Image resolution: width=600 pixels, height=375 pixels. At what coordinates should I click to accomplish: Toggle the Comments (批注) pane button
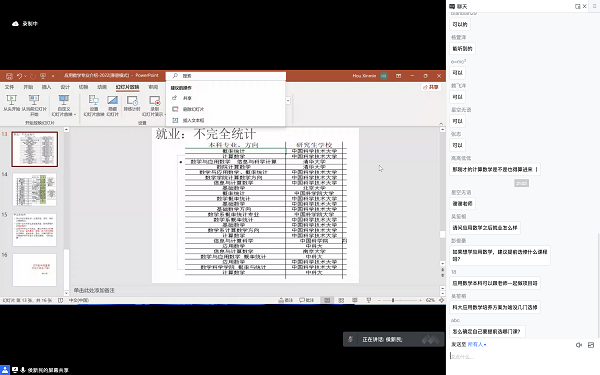coord(307,300)
